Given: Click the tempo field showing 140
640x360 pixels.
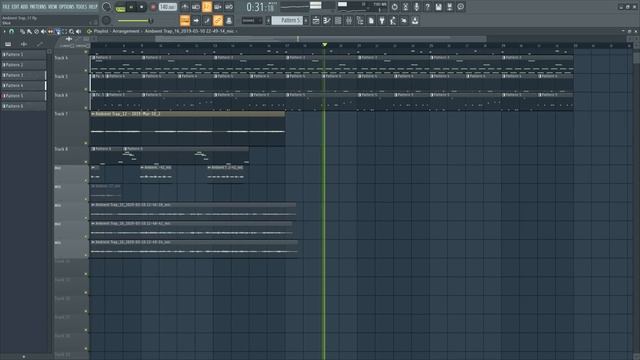Looking at the screenshot, I should tap(168, 7).
